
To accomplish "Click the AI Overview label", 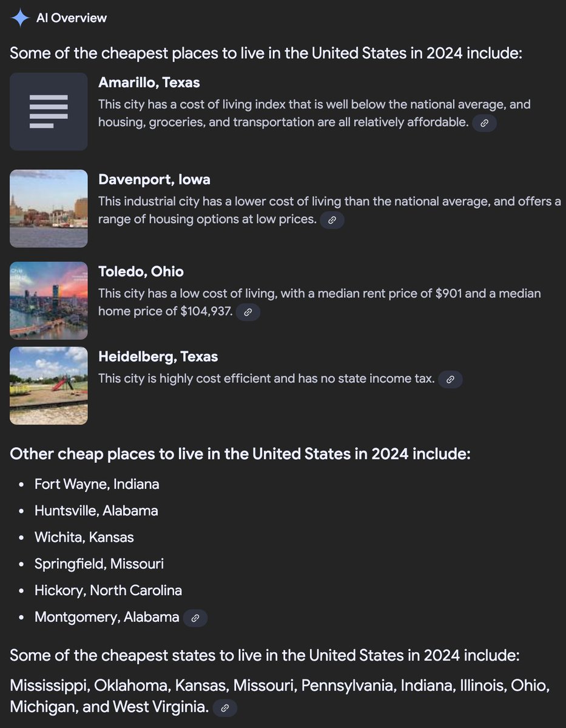I will pyautogui.click(x=72, y=18).
